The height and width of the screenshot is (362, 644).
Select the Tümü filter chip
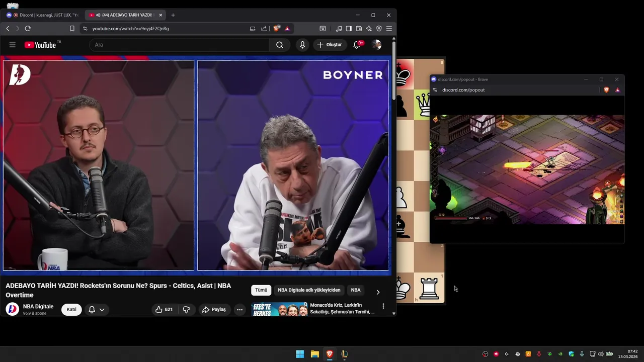[x=261, y=290]
